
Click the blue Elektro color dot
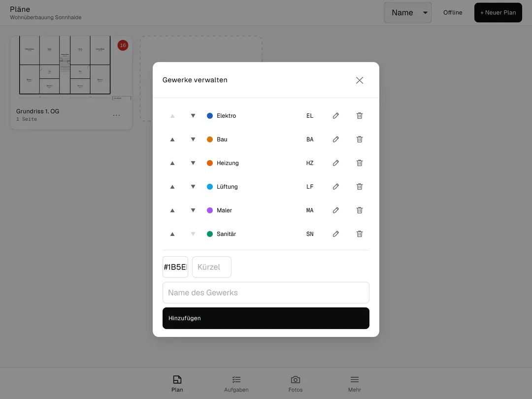(x=210, y=116)
